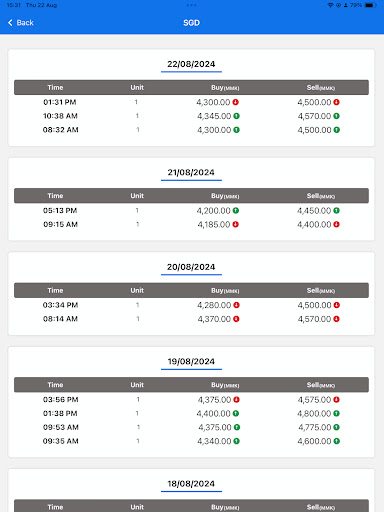Tap the 4,600.00 sell rate value
The image size is (384, 512).
[x=315, y=441]
